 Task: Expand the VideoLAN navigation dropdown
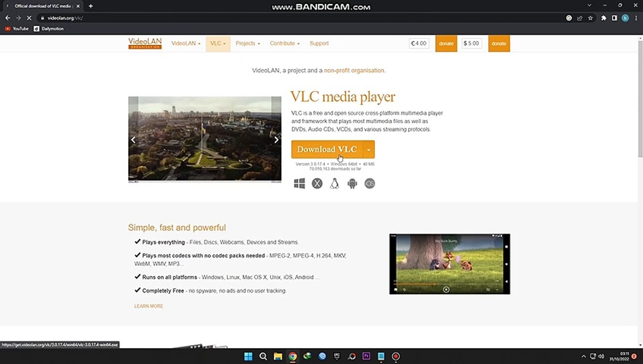click(186, 43)
